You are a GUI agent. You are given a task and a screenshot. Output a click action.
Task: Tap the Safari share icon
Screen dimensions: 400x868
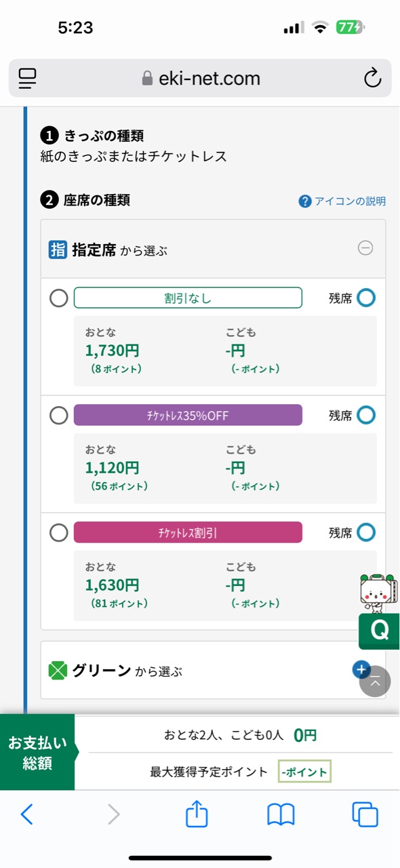(197, 814)
